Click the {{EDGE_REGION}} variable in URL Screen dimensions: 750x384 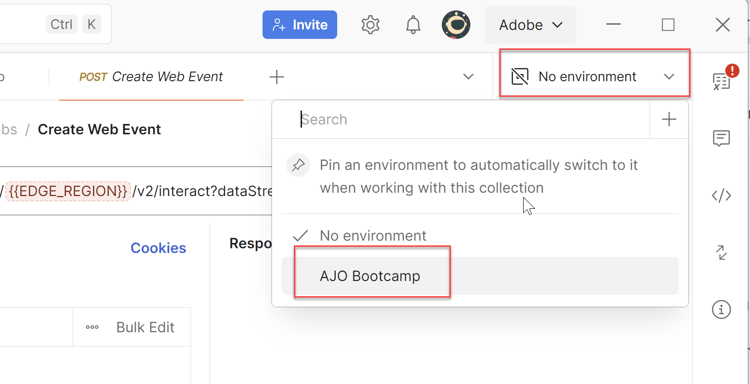[67, 191]
